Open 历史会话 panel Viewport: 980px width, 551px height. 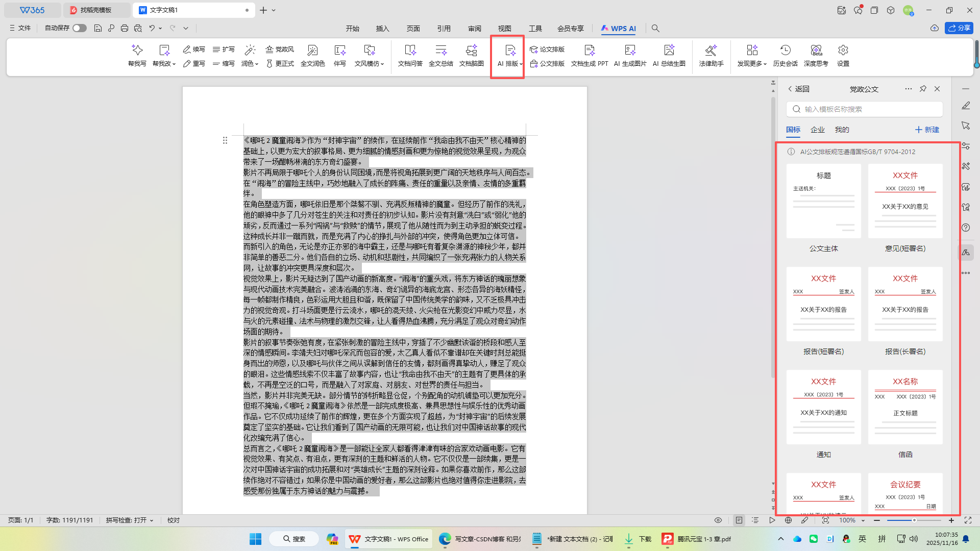click(x=785, y=56)
